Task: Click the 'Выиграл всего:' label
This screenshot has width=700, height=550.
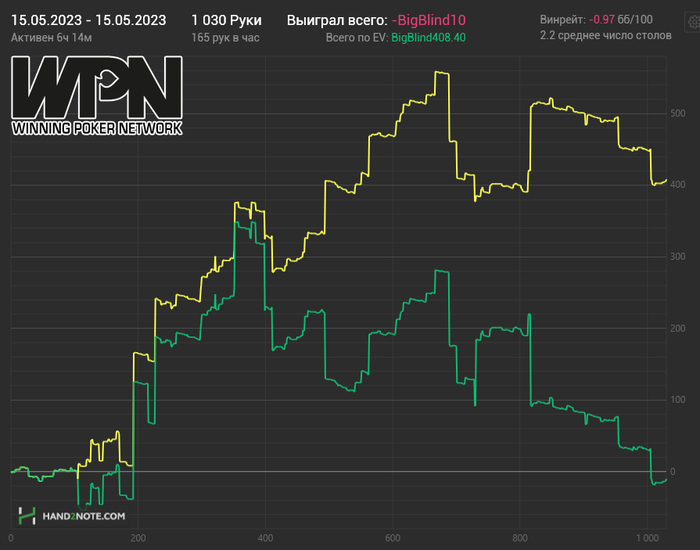Action: pos(337,20)
